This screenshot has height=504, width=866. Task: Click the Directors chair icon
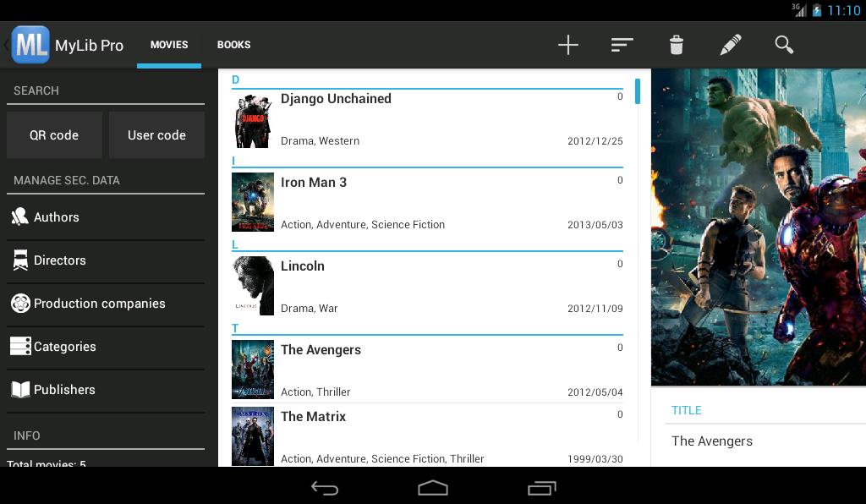click(20, 260)
